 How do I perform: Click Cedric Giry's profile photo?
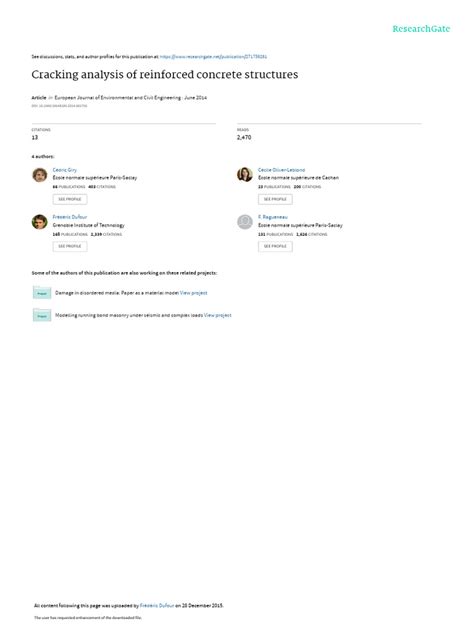tap(40, 175)
